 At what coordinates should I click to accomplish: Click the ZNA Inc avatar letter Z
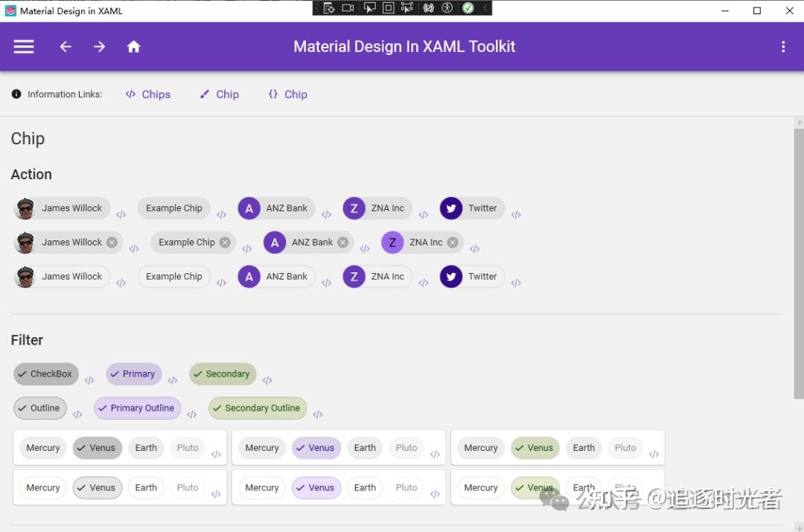coord(354,208)
